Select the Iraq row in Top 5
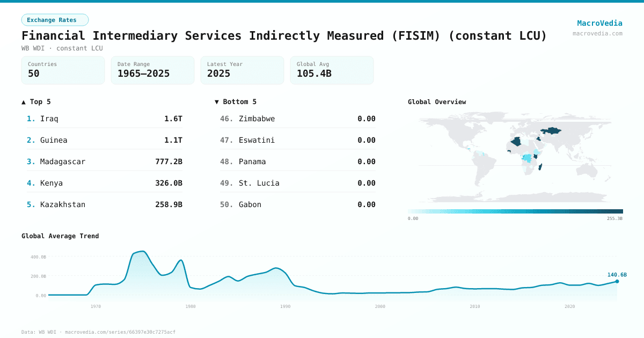The height and width of the screenshot is (338, 644). pos(105,119)
